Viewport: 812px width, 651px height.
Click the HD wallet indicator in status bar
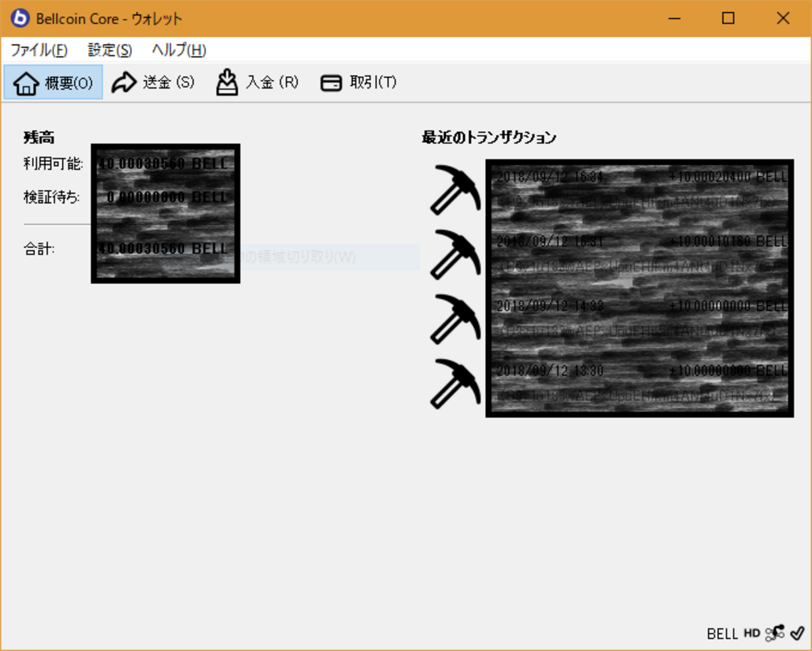(x=752, y=634)
